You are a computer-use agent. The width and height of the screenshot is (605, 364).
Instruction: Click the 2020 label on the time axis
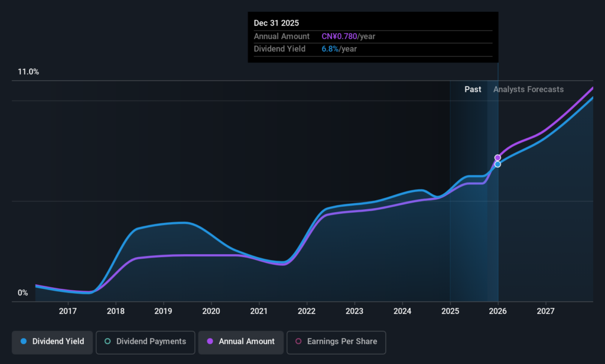click(211, 311)
